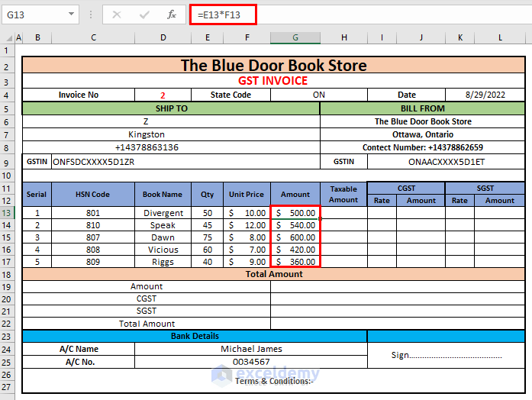
Task: Click the SHIP TO header cell
Action: click(171, 108)
